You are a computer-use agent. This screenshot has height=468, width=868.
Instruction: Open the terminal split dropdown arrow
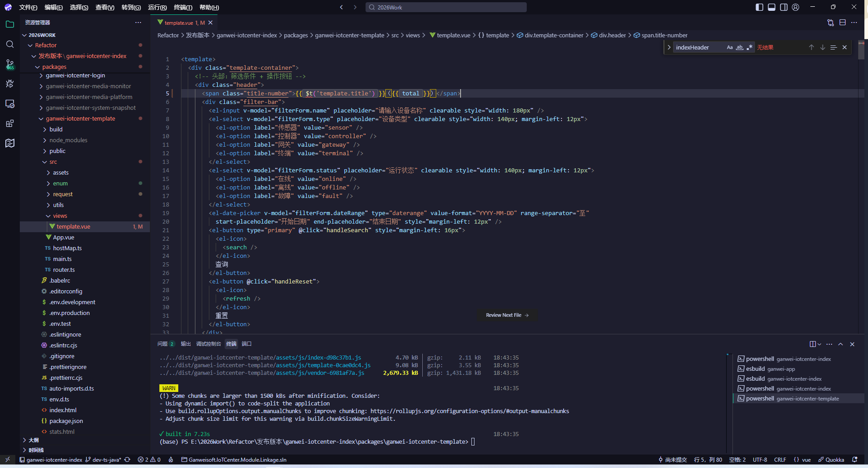(x=819, y=344)
